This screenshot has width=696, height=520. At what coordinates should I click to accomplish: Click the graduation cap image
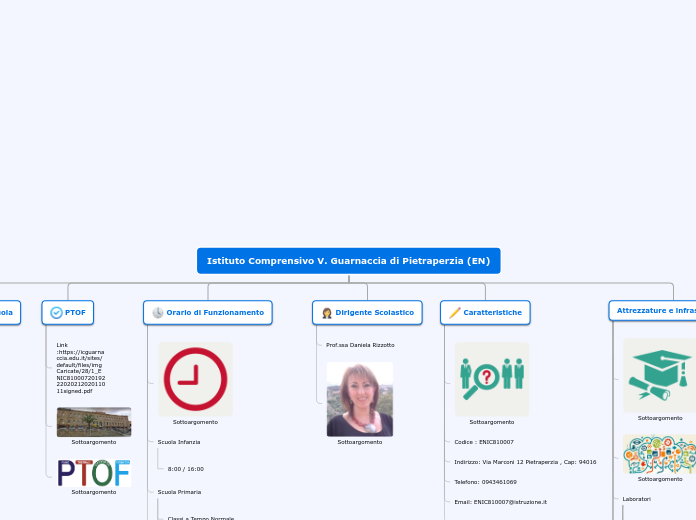tap(660, 375)
